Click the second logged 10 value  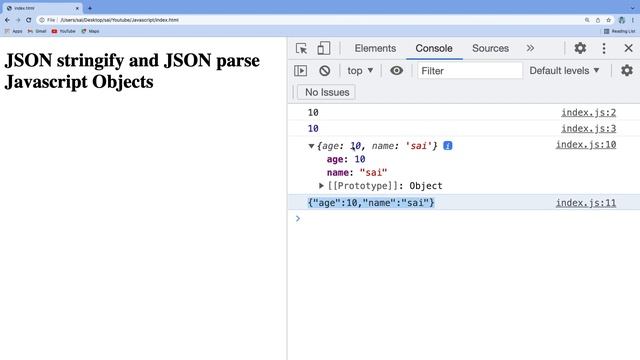[313, 129]
